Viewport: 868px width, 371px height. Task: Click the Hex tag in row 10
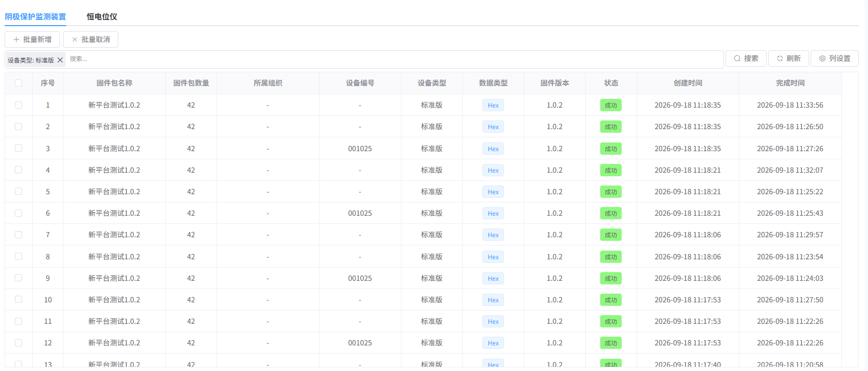tap(493, 300)
